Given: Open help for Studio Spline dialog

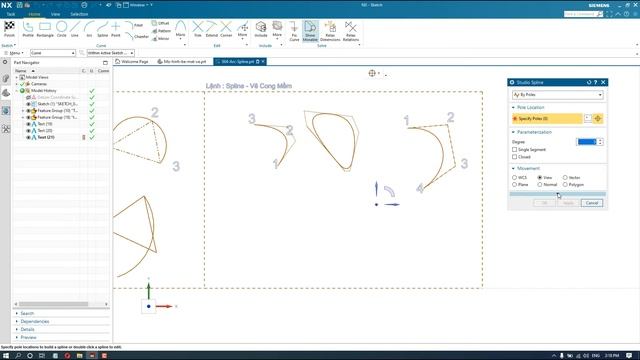Looking at the screenshot, I should point(596,82).
